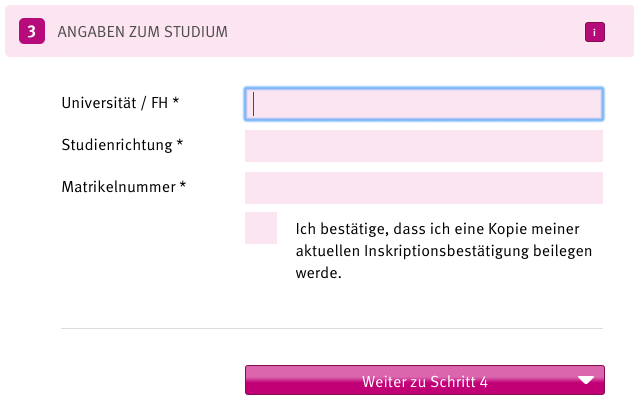Viewport: 634px width, 419px height.
Task: Click the pink section 3 header bar
Action: coord(400,32)
